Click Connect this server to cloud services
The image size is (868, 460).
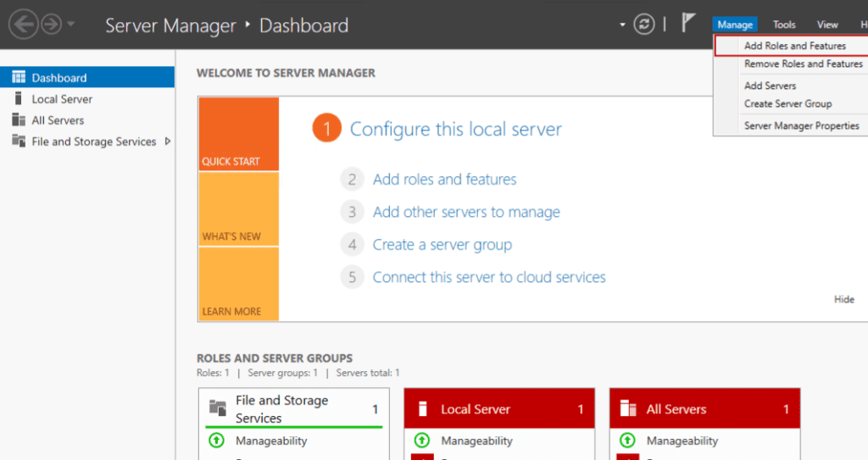click(x=489, y=277)
